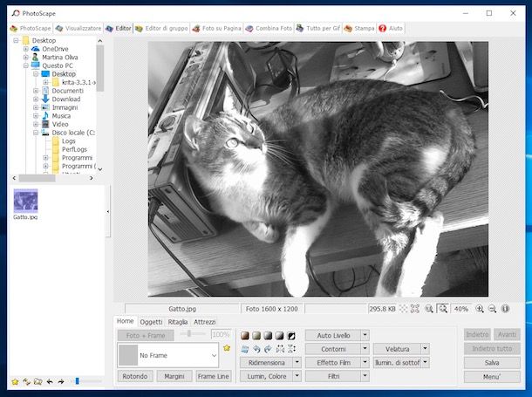532x397 pixels.
Task: Click the Rotondo button
Action: coord(135,376)
